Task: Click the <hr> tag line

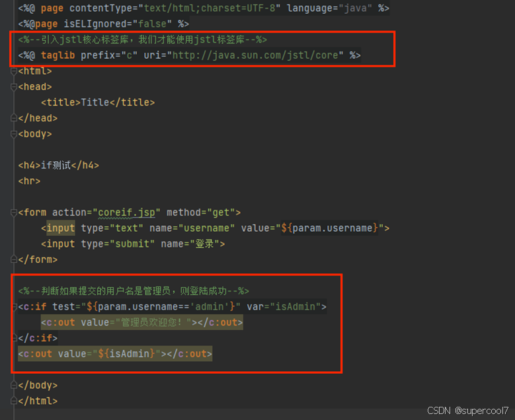Action: tap(29, 181)
